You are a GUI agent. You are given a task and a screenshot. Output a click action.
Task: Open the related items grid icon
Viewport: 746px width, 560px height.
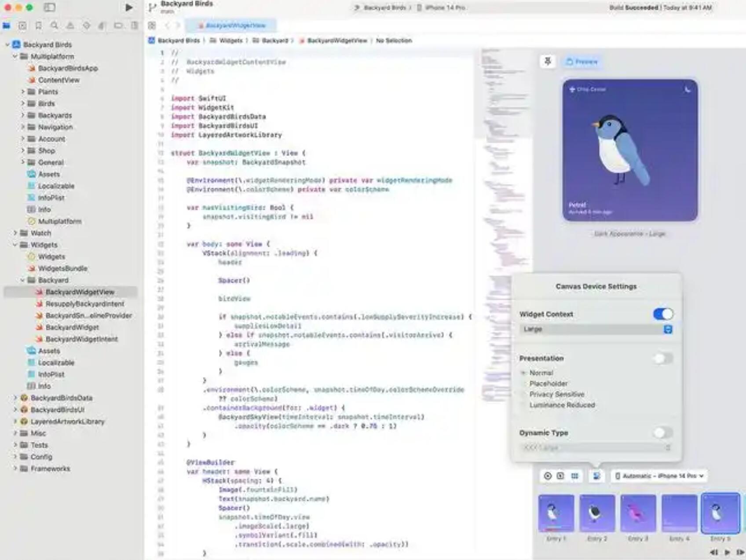(x=152, y=26)
